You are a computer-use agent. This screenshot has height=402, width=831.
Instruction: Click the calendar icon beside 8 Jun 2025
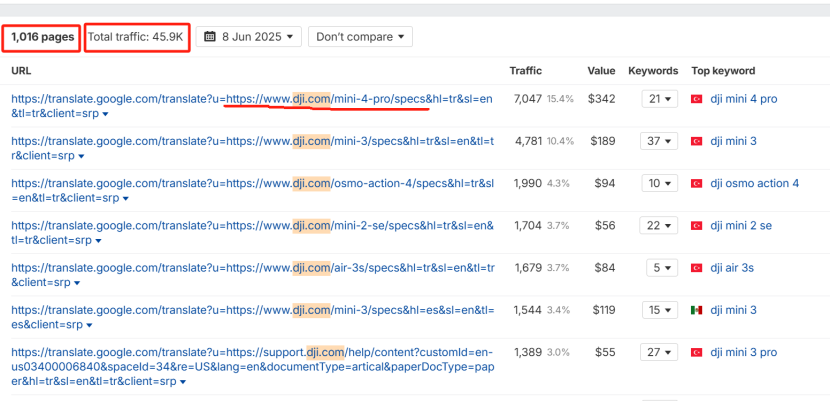210,37
